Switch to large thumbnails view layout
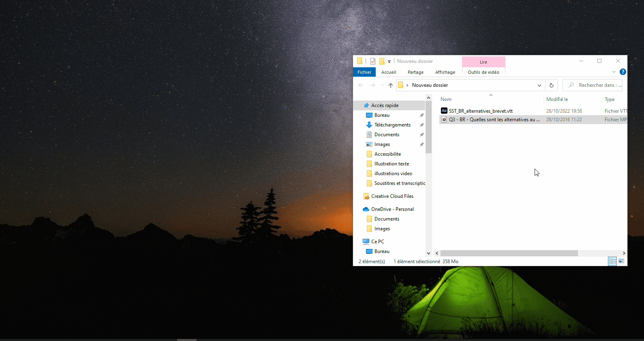644x341 pixels. [x=621, y=261]
